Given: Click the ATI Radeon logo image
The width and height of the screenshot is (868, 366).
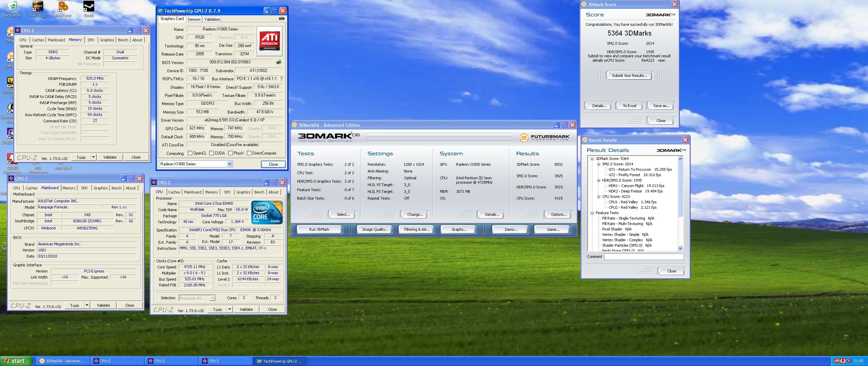Looking at the screenshot, I should pos(270,41).
